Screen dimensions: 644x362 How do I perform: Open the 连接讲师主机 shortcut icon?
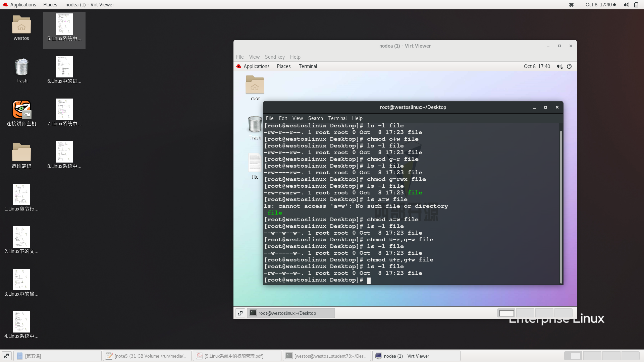pyautogui.click(x=21, y=110)
